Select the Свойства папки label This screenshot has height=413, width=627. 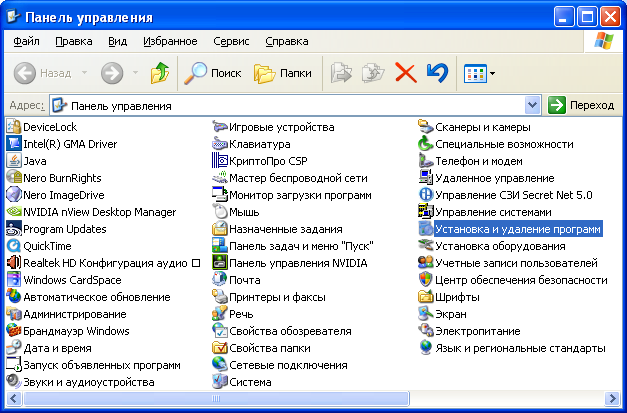[x=270, y=348]
